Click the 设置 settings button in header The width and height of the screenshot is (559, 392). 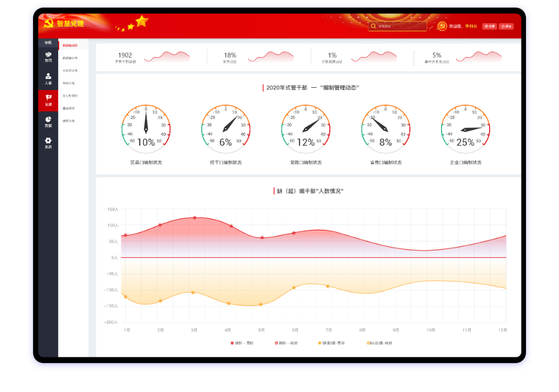(x=490, y=26)
